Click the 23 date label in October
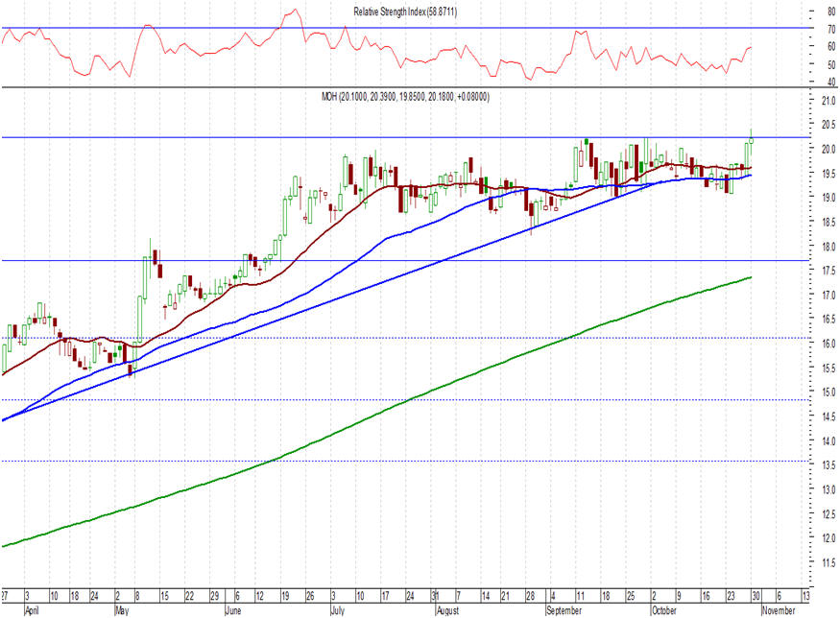Screen dimensions: 840x618 click(731, 596)
